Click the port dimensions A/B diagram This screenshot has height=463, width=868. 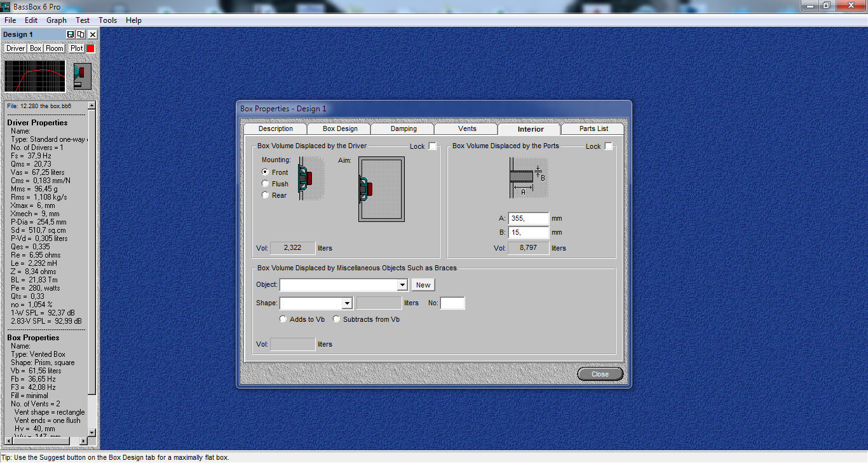click(528, 177)
